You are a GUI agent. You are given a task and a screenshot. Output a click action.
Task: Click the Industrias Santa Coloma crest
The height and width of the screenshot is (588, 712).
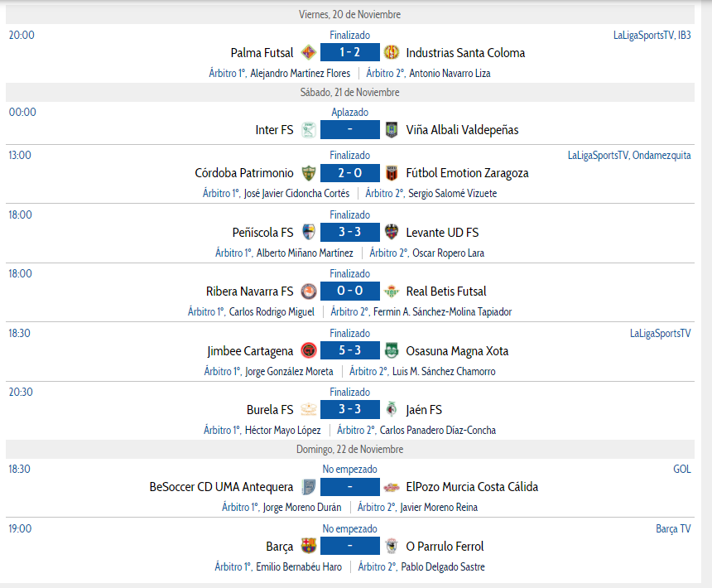tap(392, 52)
